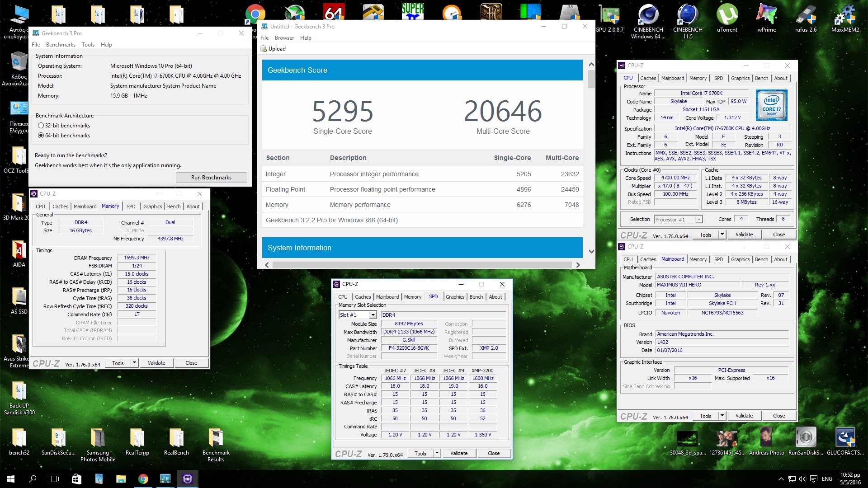Open the rufus-2.6 desktop icon

pyautogui.click(x=806, y=19)
